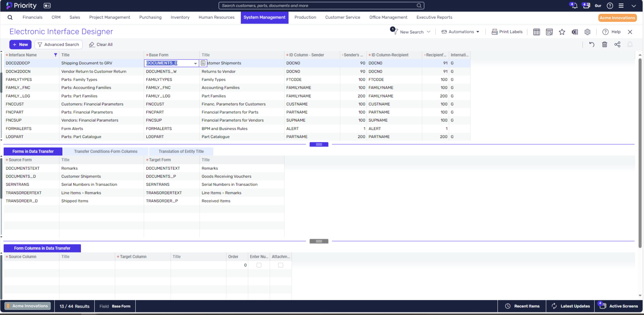This screenshot has width=644, height=315.
Task: Open the column layout grid icon
Action: (x=536, y=32)
